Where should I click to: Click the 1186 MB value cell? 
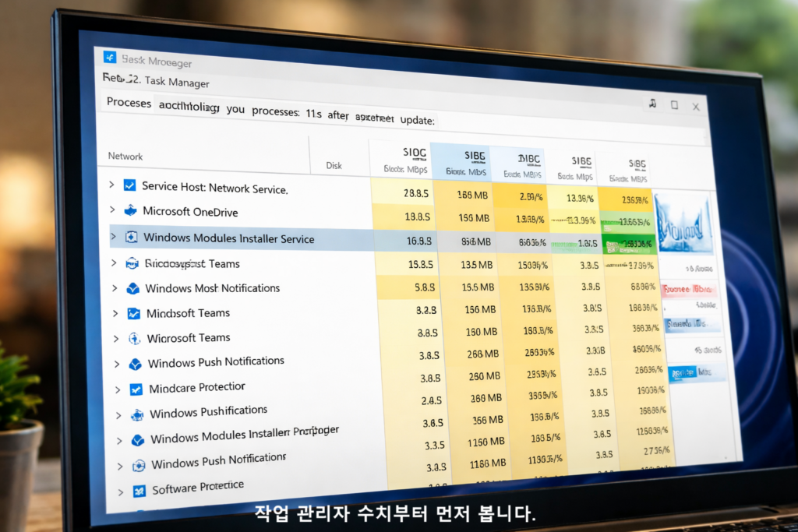pyautogui.click(x=488, y=463)
